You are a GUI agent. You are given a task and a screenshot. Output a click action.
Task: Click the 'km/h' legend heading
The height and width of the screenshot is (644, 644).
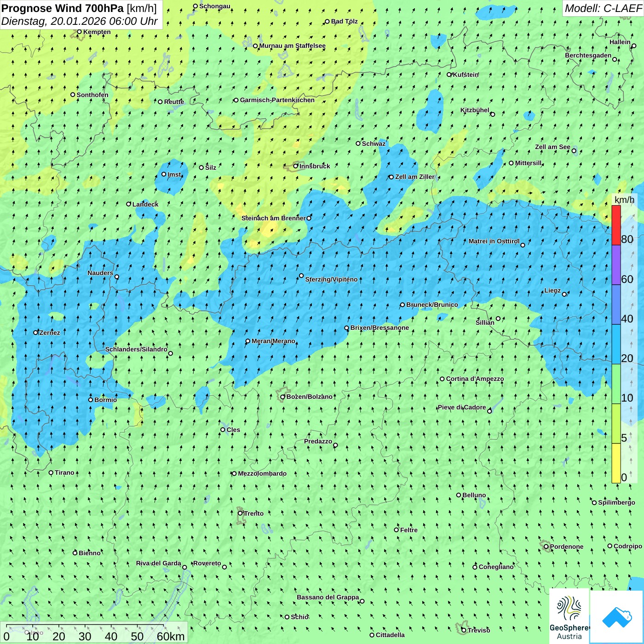click(624, 200)
